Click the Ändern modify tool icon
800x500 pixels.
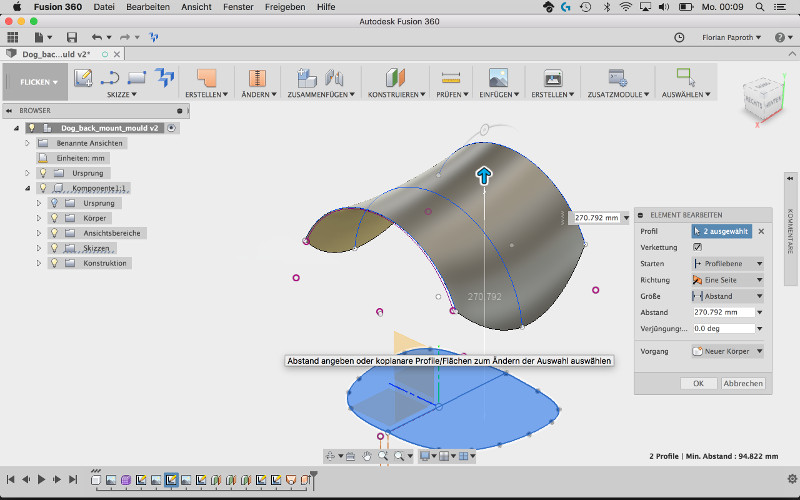(x=257, y=77)
